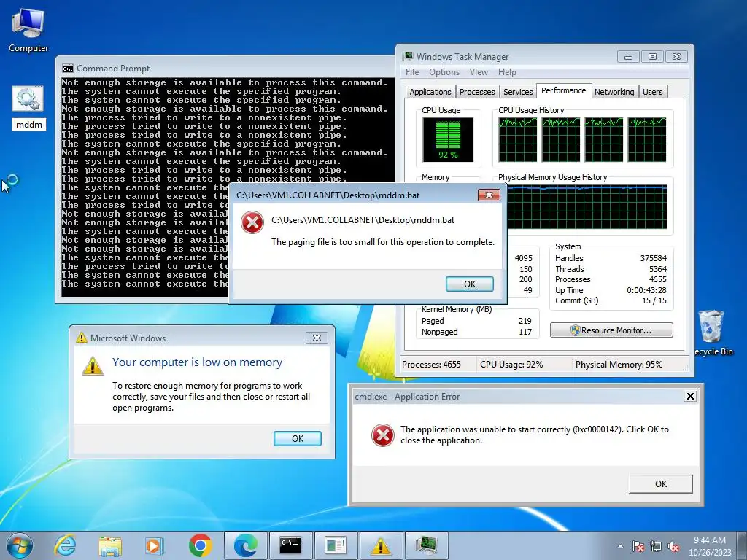Click warning icon in low memory dialog

point(93,366)
